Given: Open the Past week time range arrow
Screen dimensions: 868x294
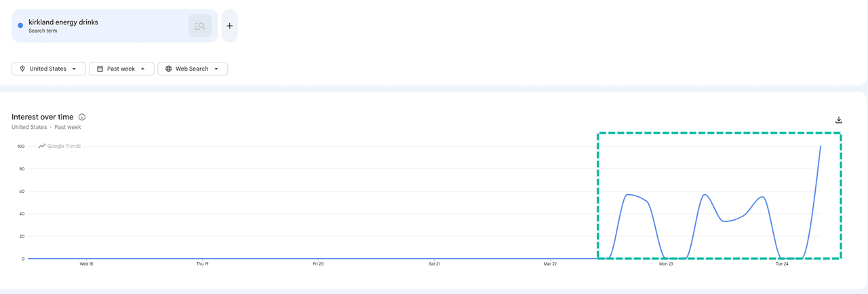Looking at the screenshot, I should point(142,69).
